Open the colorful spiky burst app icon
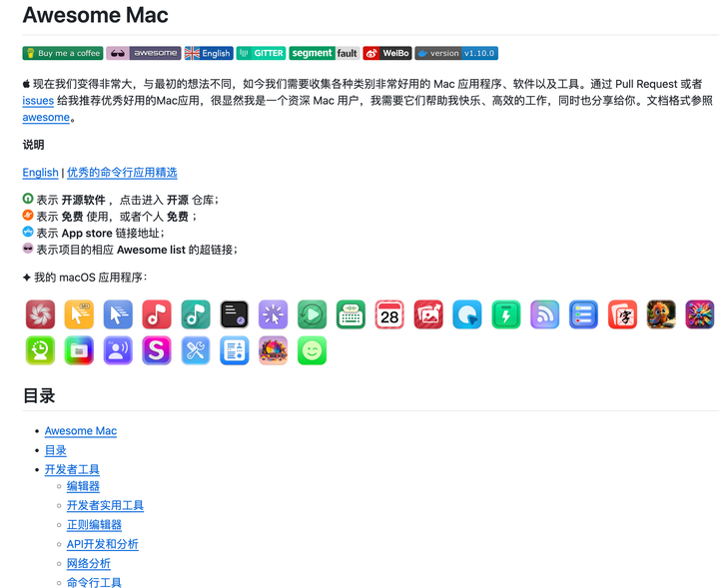 pyautogui.click(x=700, y=314)
